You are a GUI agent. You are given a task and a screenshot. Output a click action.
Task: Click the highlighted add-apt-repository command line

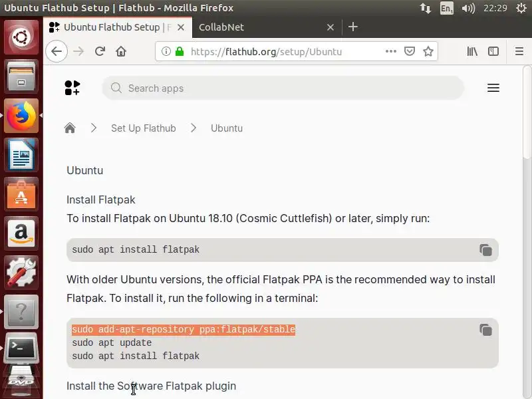pyautogui.click(x=184, y=329)
